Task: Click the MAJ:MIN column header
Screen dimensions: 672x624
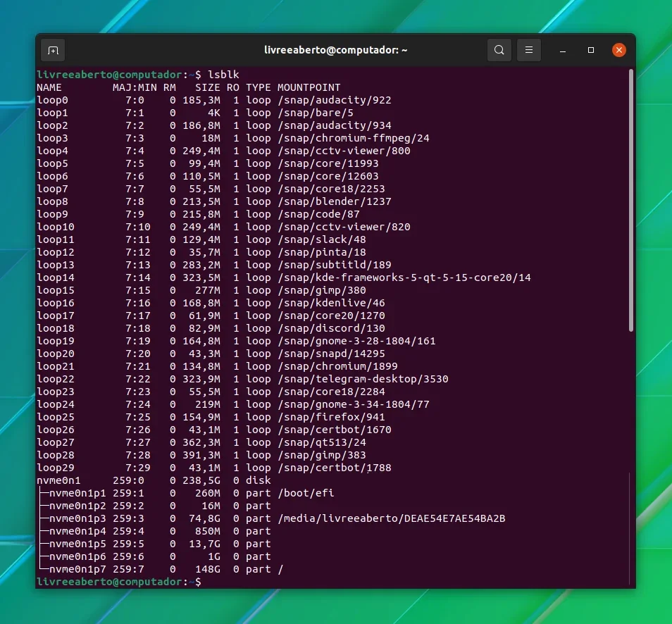Action: coord(135,87)
